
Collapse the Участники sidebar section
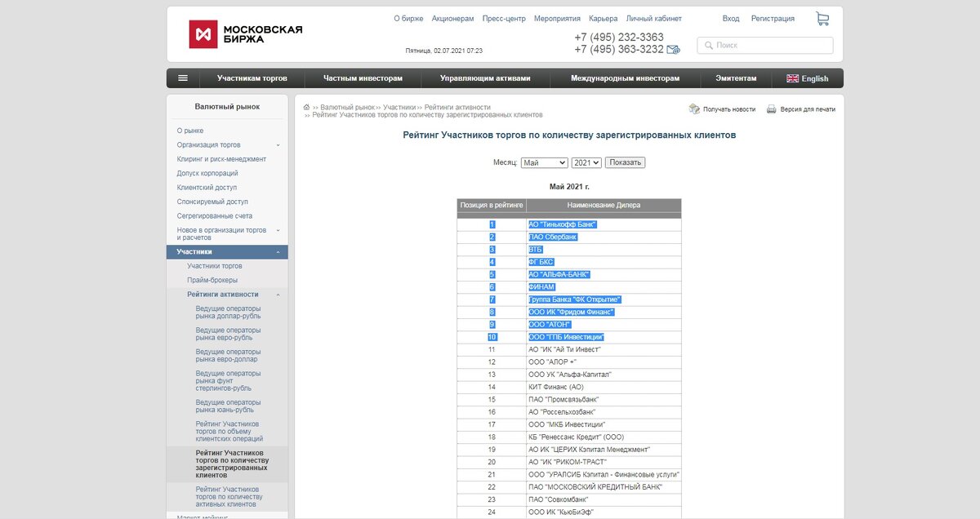tap(278, 252)
